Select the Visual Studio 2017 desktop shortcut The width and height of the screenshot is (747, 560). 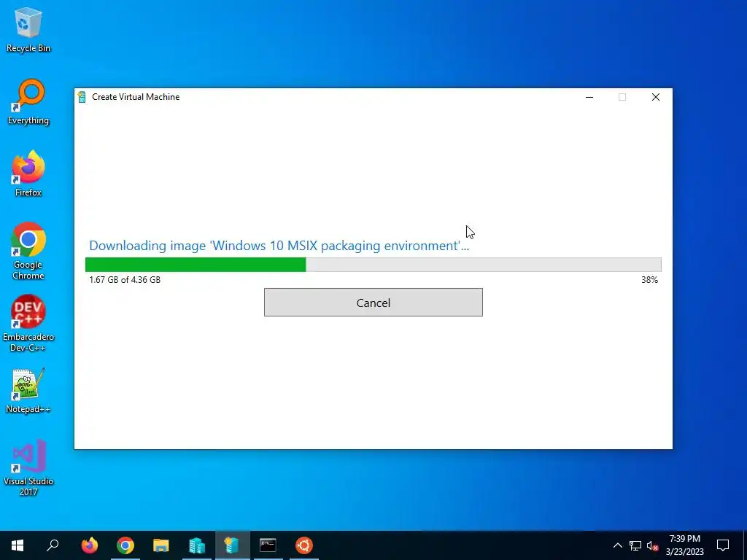[x=28, y=467]
